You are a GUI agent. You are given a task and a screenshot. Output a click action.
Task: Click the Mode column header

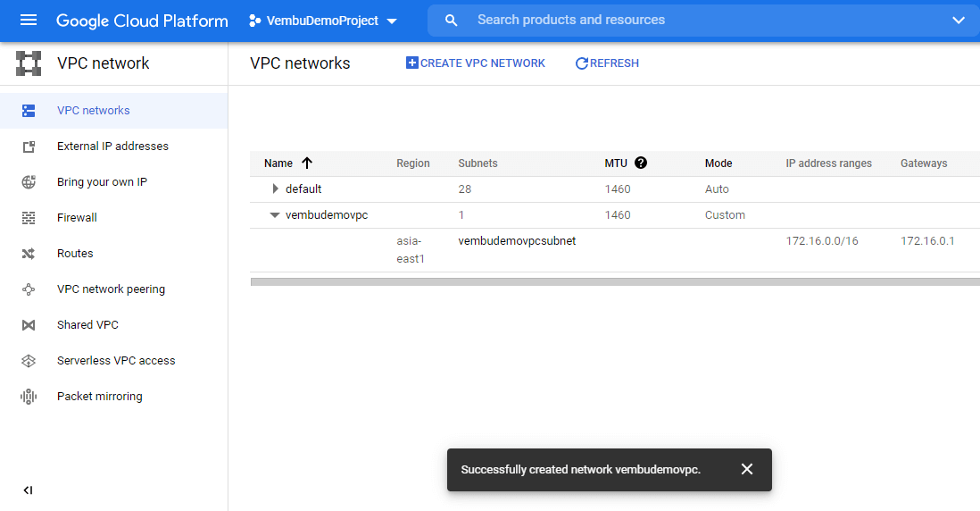coord(718,163)
